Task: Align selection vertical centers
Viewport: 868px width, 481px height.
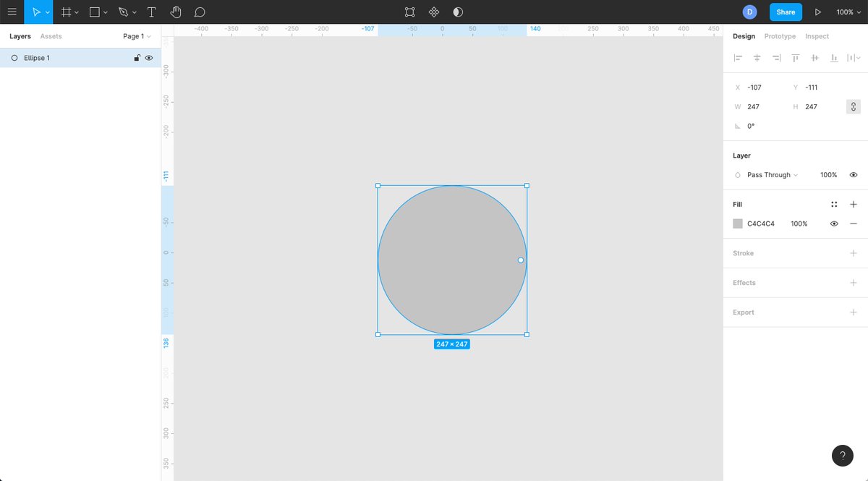Action: [x=815, y=58]
